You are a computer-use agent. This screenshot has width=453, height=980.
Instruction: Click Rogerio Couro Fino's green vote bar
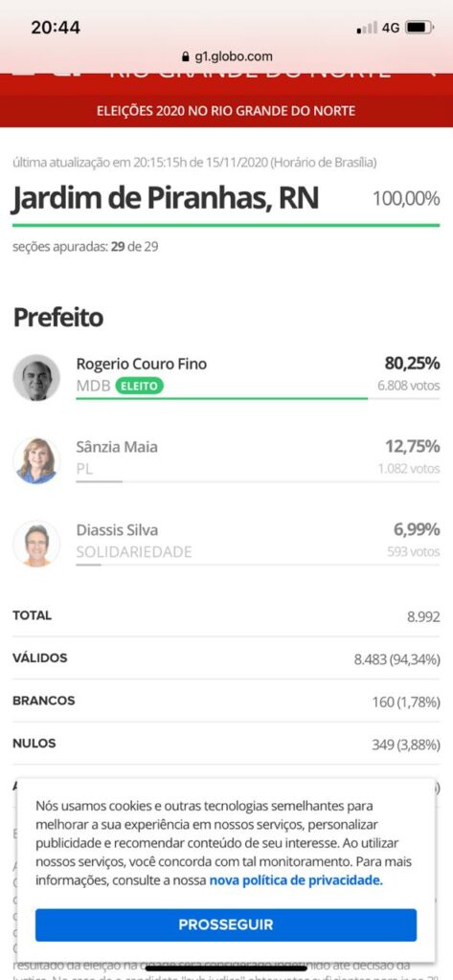coord(222,397)
